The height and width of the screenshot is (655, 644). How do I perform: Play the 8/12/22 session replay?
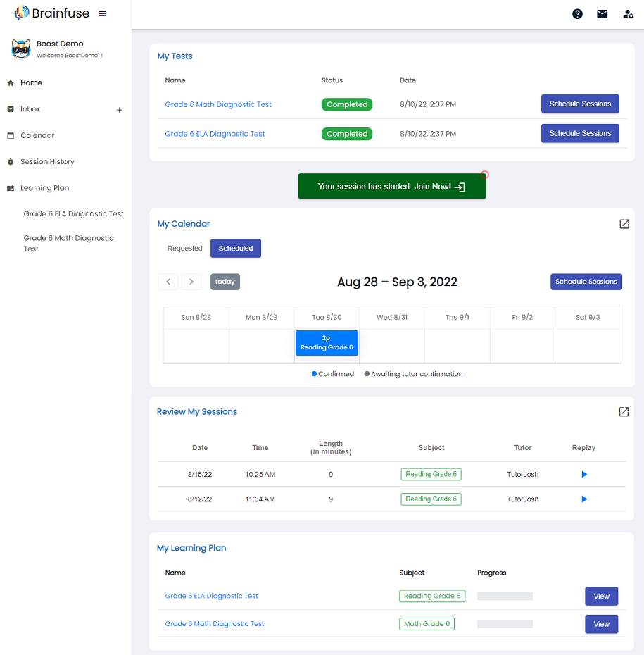click(583, 499)
